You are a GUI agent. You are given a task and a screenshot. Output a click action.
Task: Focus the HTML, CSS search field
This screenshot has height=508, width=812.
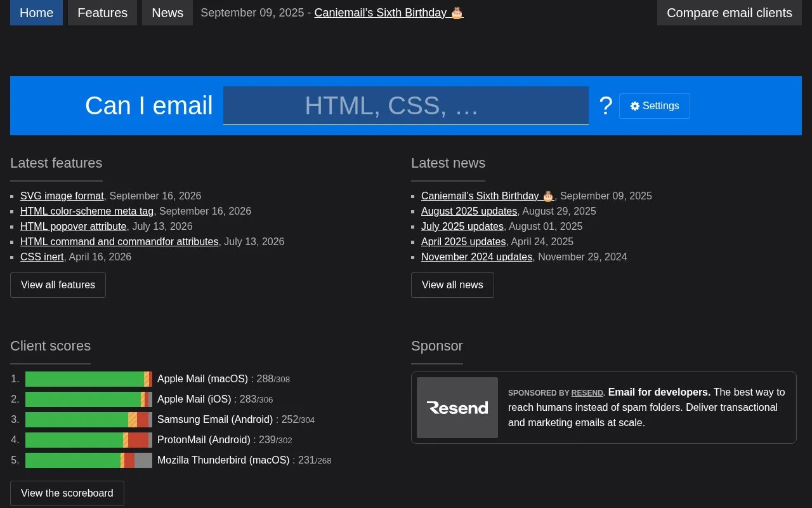click(406, 105)
